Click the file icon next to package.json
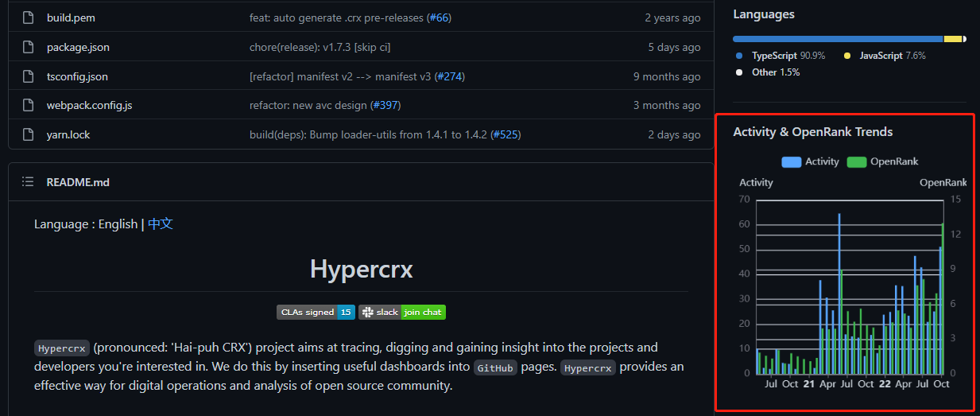The height and width of the screenshot is (416, 980). click(x=28, y=47)
